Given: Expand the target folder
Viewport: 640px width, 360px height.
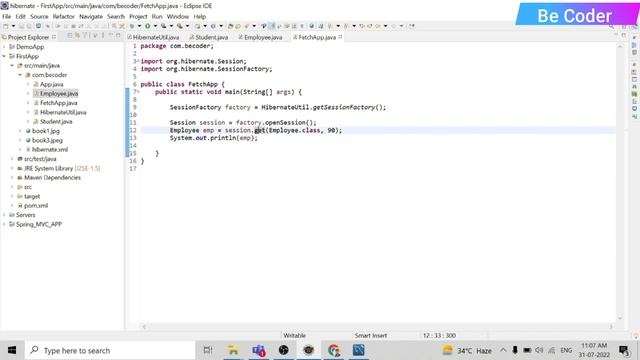Looking at the screenshot, I should (12, 196).
